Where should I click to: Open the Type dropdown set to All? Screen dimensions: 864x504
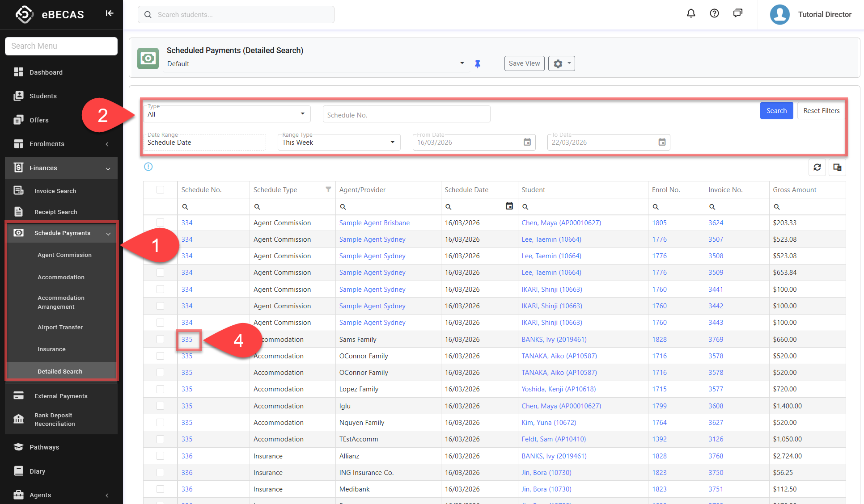pyautogui.click(x=226, y=114)
